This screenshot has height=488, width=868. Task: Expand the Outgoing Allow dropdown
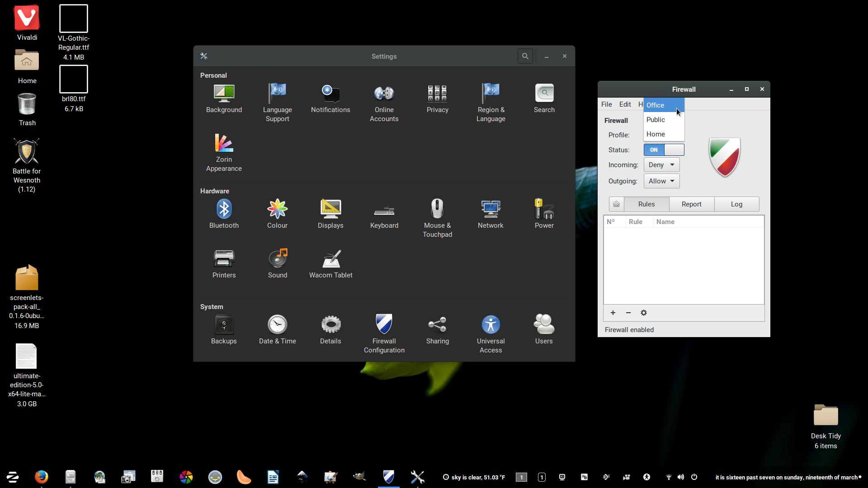[x=661, y=181]
